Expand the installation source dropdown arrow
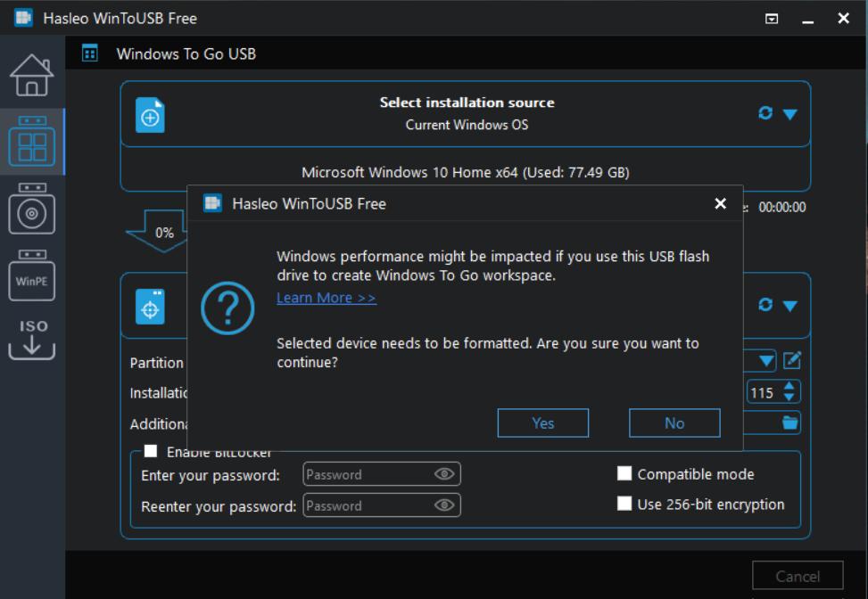The image size is (868, 599). [x=789, y=114]
